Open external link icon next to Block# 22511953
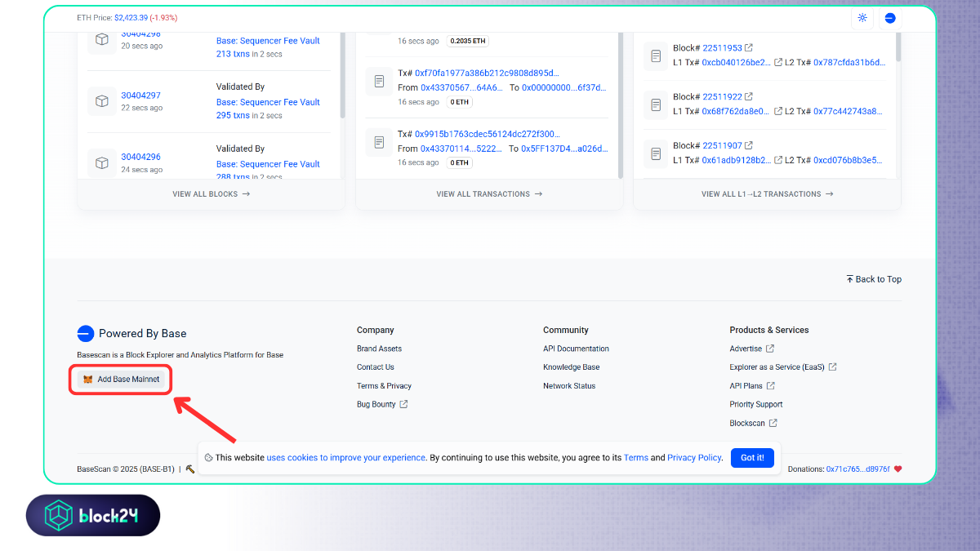 [x=750, y=48]
